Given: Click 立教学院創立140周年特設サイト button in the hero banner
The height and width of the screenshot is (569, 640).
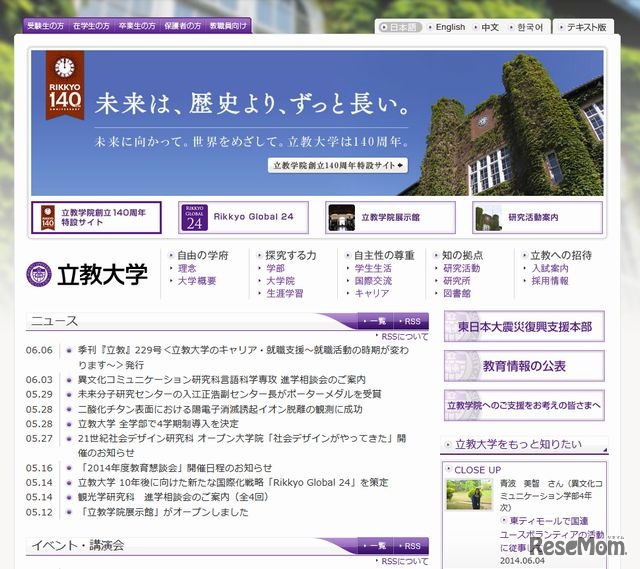Looking at the screenshot, I should coord(338,165).
